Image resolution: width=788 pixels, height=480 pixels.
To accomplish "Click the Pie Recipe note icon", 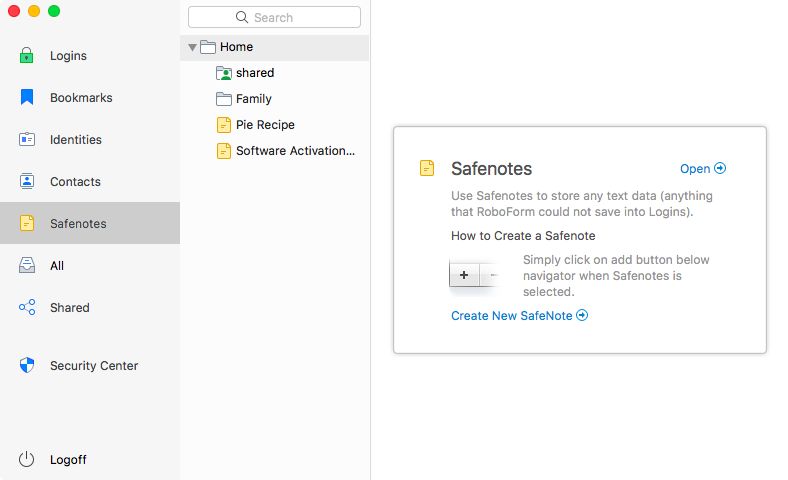I will 224,125.
